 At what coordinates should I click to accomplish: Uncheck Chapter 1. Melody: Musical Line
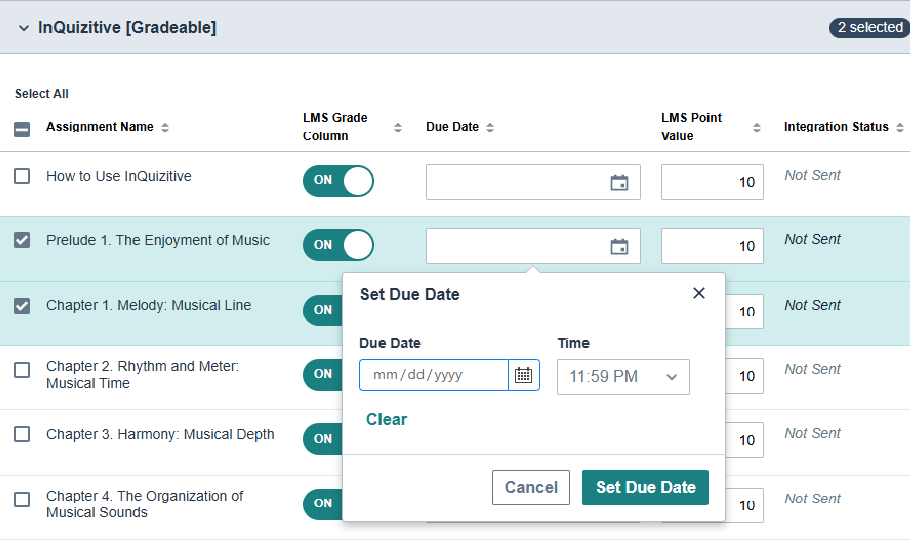tap(22, 306)
